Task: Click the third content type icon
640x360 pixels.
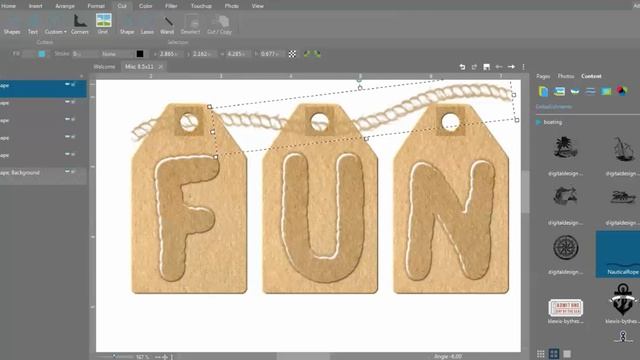Action: (x=575, y=91)
